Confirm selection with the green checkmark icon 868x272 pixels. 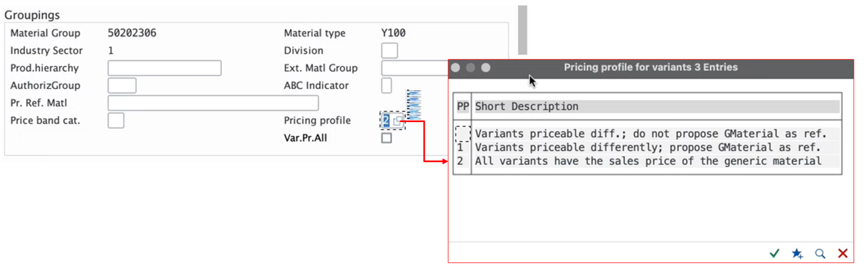pyautogui.click(x=774, y=253)
